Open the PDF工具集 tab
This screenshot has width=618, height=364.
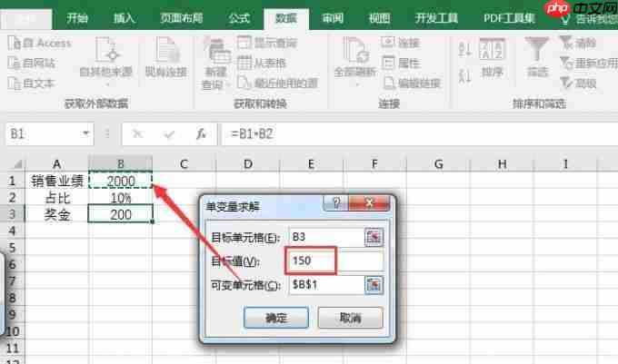pos(509,18)
